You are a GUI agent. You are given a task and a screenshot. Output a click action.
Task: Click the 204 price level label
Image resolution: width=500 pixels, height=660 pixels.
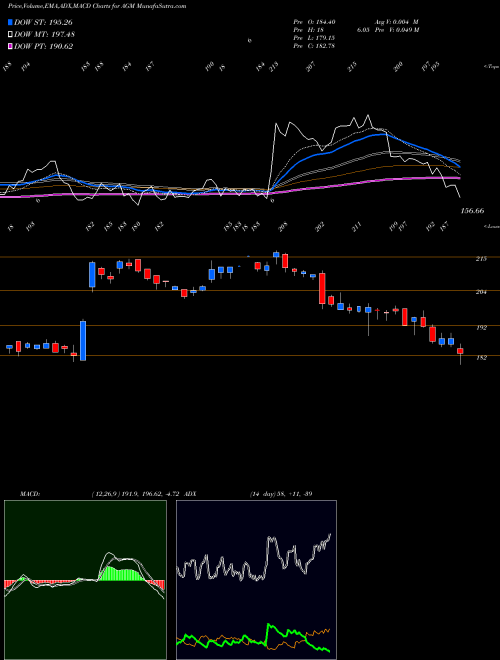point(481,292)
